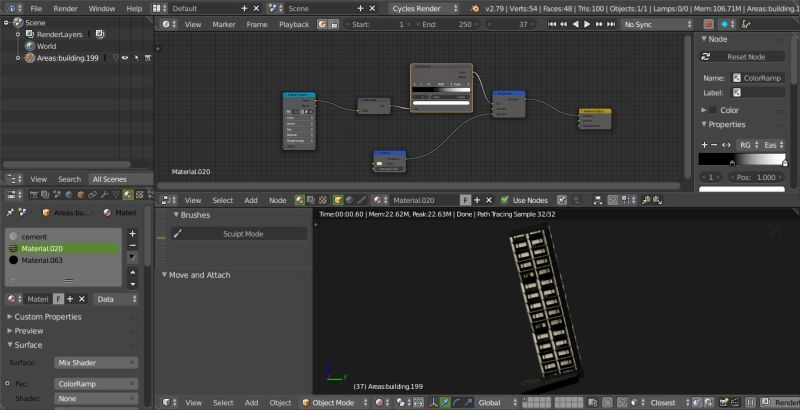
Task: Pin the properties context with pin icon
Action: 10,212
